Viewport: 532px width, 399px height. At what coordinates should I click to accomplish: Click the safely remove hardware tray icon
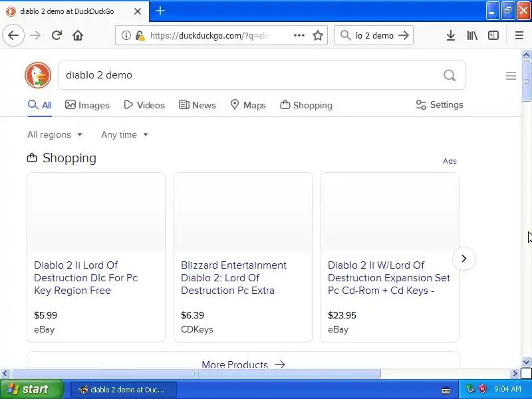click(x=470, y=389)
